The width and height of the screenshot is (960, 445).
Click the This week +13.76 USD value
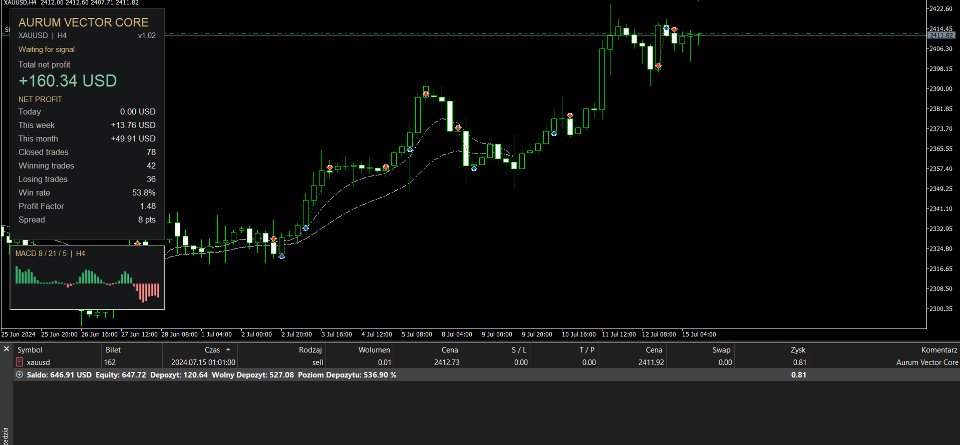click(133, 125)
